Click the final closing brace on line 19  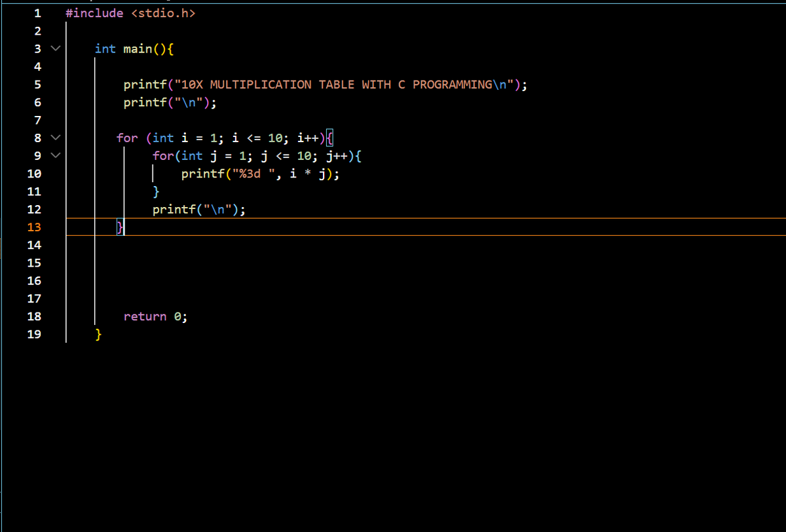click(98, 334)
